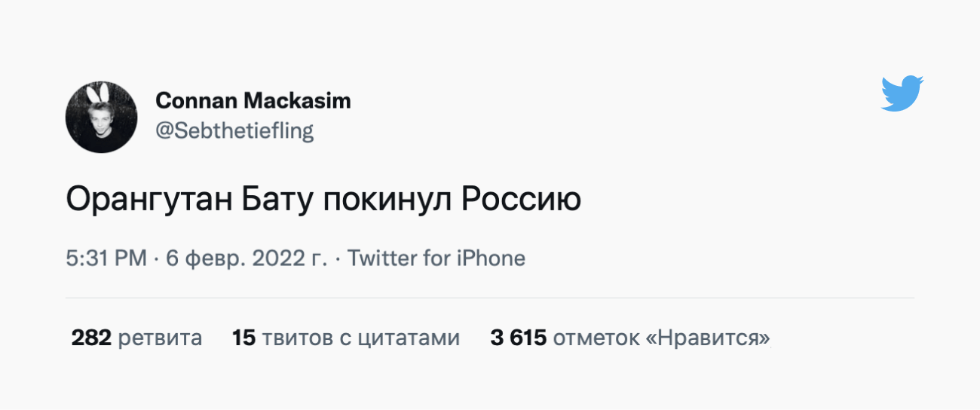This screenshot has width=980, height=410.
Task: Open the "Twitter for iPhone" source link
Action: 436,259
